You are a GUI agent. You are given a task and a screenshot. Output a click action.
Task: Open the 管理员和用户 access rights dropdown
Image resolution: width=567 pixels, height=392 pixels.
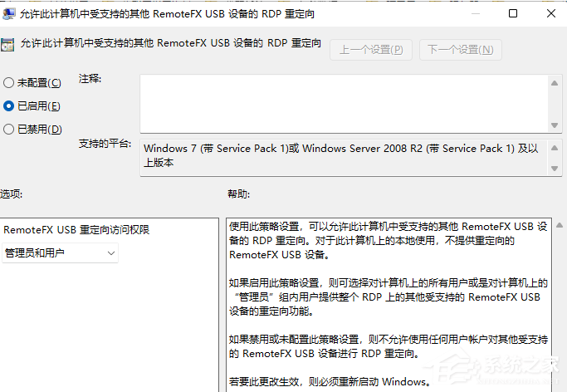60,252
